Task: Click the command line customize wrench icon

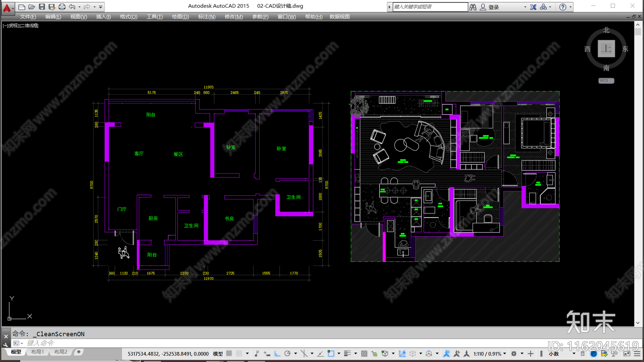Action: point(6,344)
